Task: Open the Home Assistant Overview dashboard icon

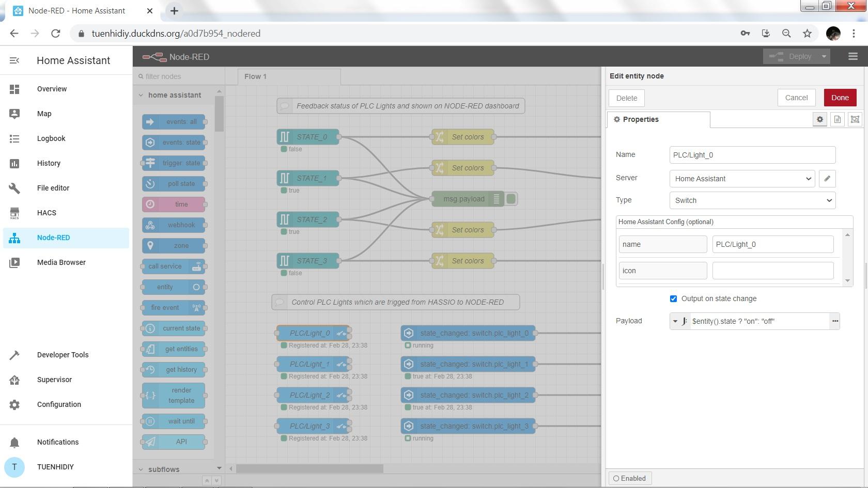Action: 14,89
